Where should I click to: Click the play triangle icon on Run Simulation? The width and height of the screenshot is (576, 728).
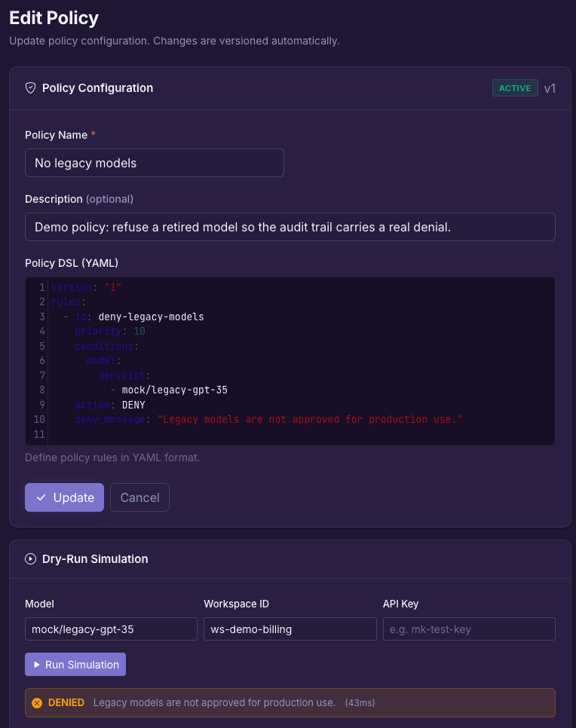click(37, 665)
